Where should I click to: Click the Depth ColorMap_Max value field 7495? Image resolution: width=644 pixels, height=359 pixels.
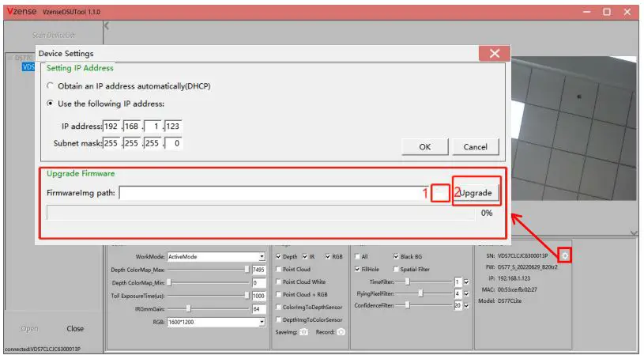click(x=258, y=270)
